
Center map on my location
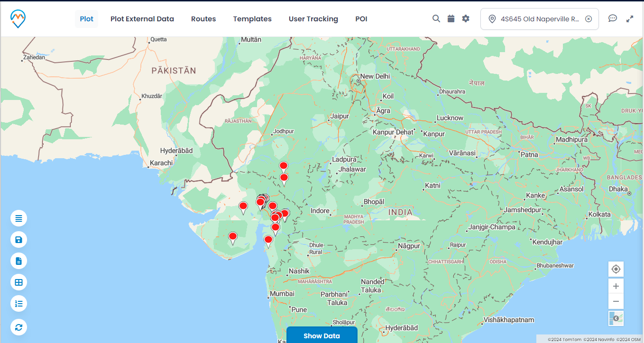click(616, 269)
